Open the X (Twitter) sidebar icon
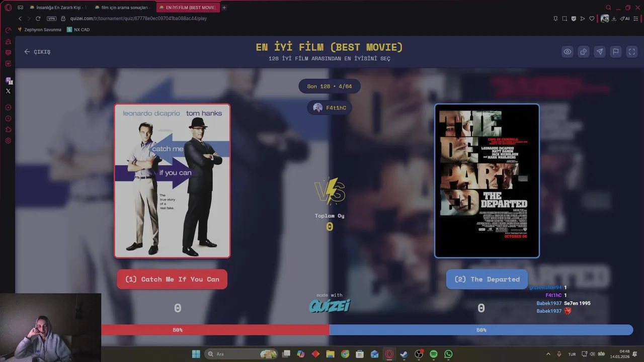 pos(8,91)
